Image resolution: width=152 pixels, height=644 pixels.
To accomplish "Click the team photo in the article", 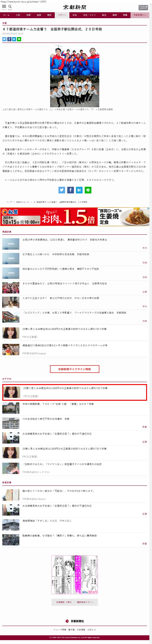I will point(75,76).
